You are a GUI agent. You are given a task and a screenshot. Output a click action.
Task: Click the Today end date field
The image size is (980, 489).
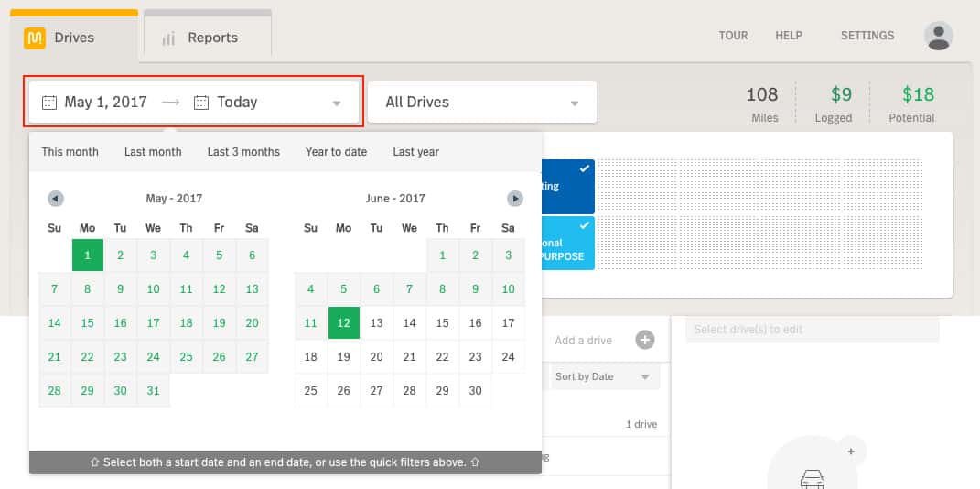(238, 103)
